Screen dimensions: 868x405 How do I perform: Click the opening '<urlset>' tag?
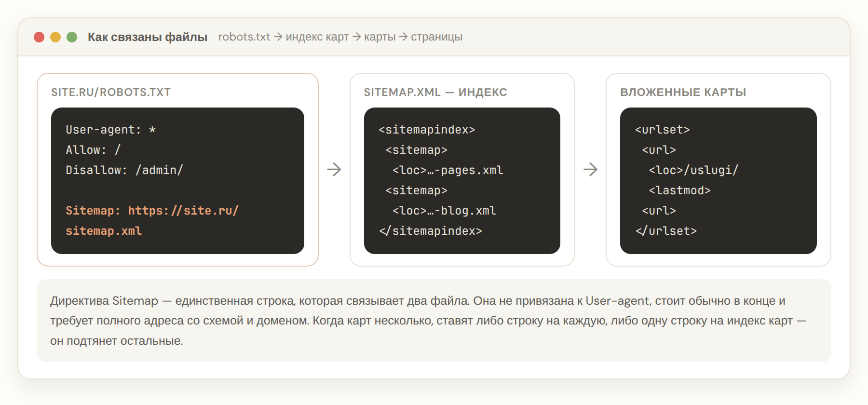click(x=663, y=130)
